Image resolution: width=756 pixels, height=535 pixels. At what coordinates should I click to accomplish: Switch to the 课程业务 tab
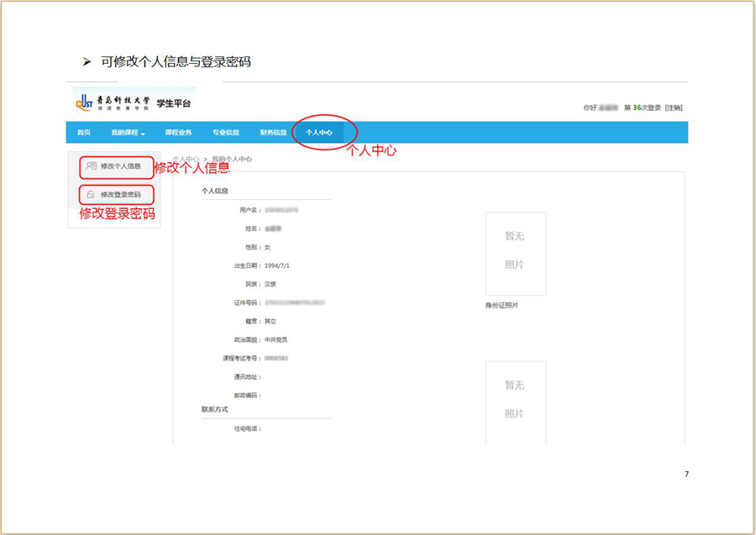pyautogui.click(x=178, y=133)
